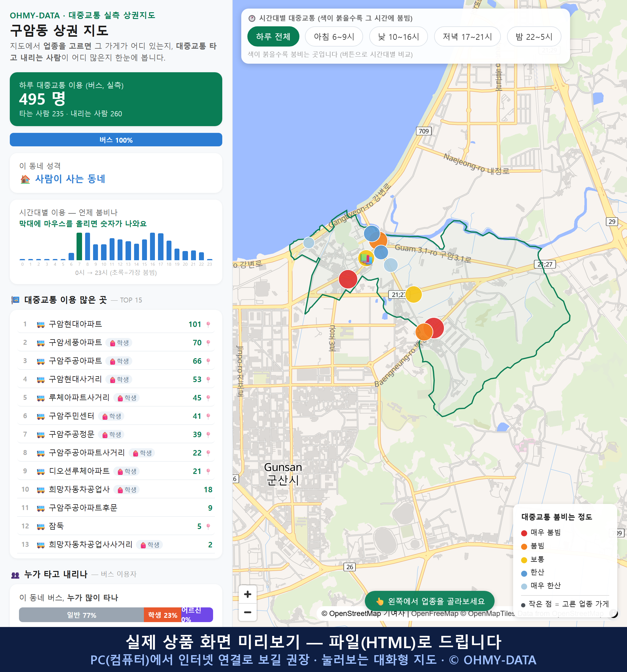Click the books shop icon on the map

click(x=366, y=259)
